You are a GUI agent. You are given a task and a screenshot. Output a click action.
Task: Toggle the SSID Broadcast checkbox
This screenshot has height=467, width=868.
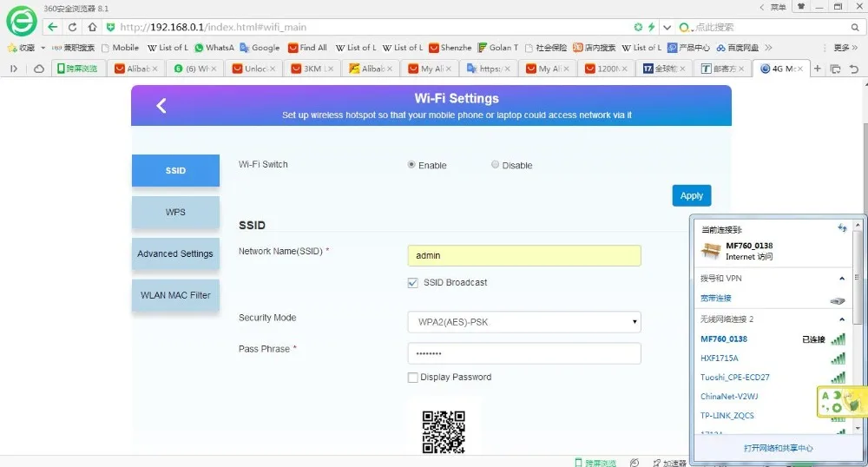412,283
